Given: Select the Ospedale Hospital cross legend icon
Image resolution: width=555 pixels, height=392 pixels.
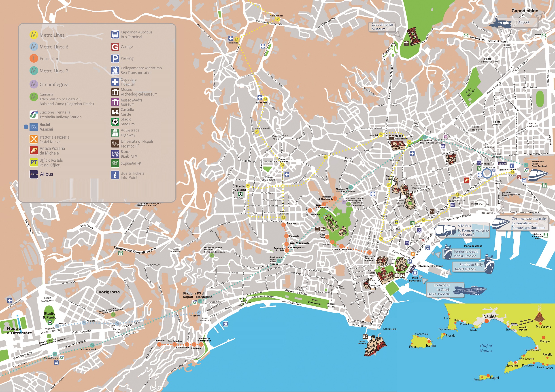Looking at the screenshot, I should pos(115,82).
